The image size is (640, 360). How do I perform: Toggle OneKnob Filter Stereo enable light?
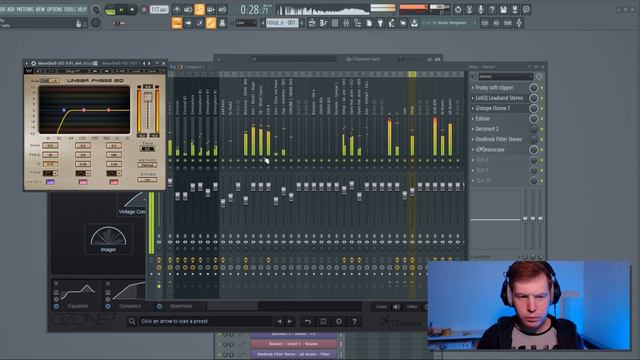(542, 139)
